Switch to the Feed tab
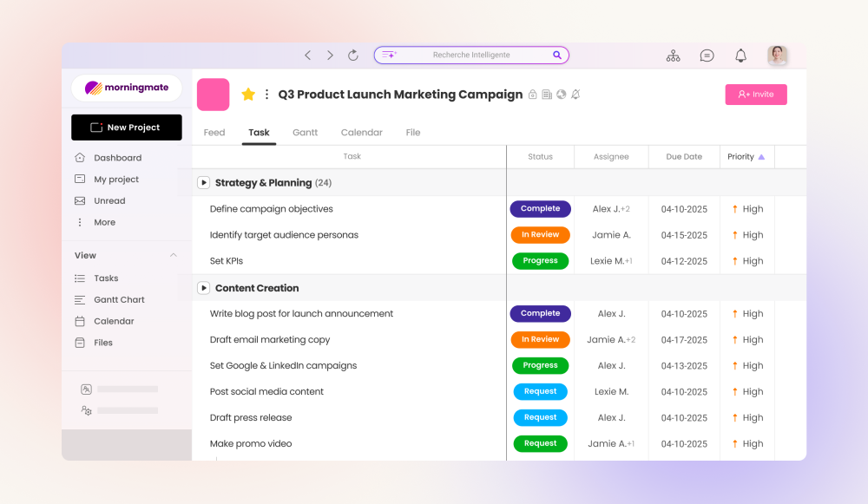Screen dimensions: 868x504 click(214, 133)
